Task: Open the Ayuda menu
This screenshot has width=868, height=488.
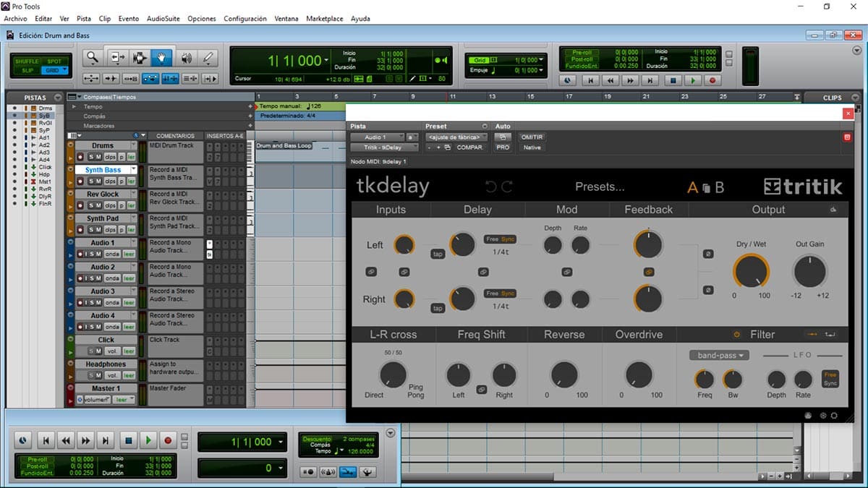Action: pos(359,19)
